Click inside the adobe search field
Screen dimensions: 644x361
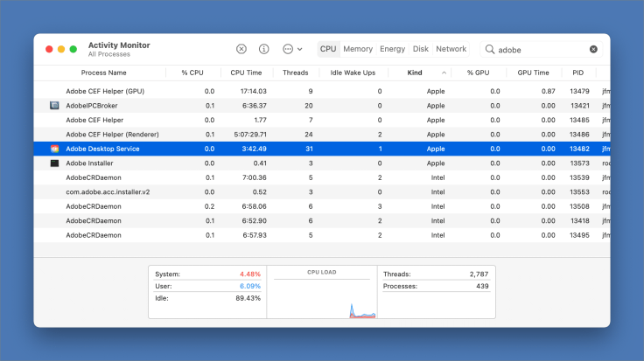[x=542, y=49]
